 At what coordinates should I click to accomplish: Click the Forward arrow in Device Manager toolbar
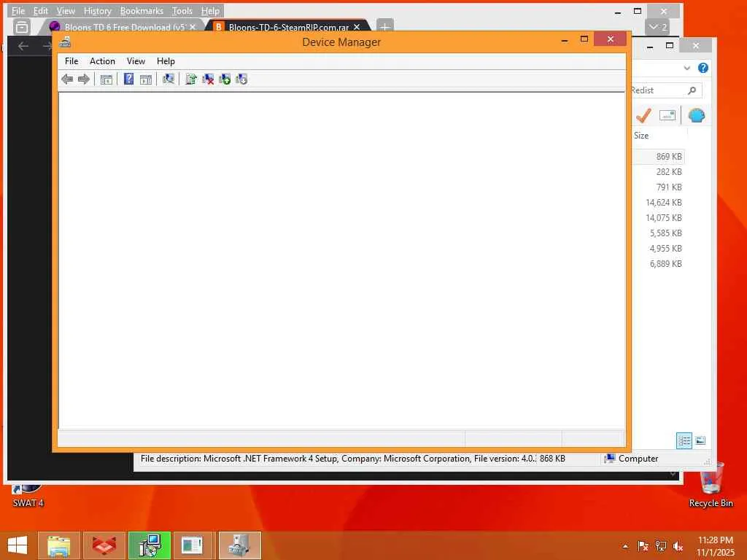pos(84,79)
